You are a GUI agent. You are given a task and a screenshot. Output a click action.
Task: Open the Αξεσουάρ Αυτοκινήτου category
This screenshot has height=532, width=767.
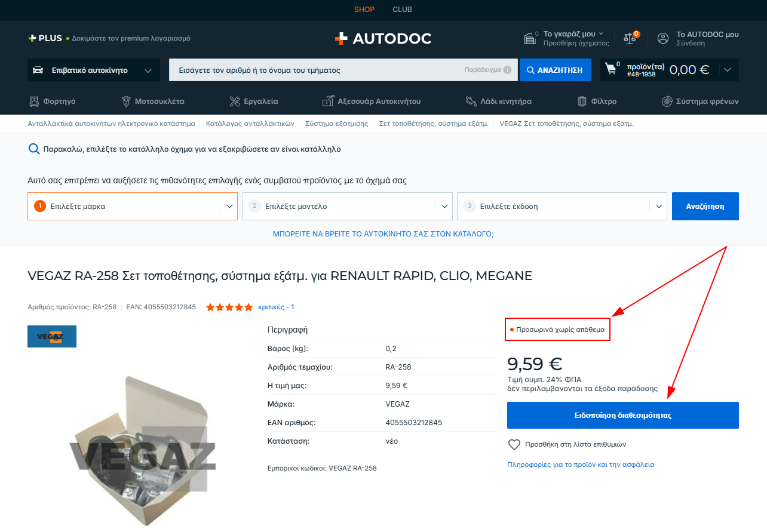coord(379,102)
